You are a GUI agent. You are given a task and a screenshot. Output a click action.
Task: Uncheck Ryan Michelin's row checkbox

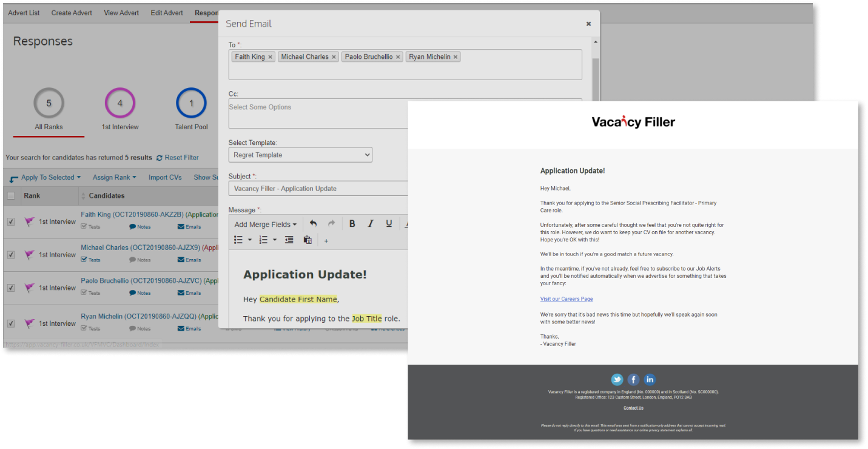pos(11,323)
